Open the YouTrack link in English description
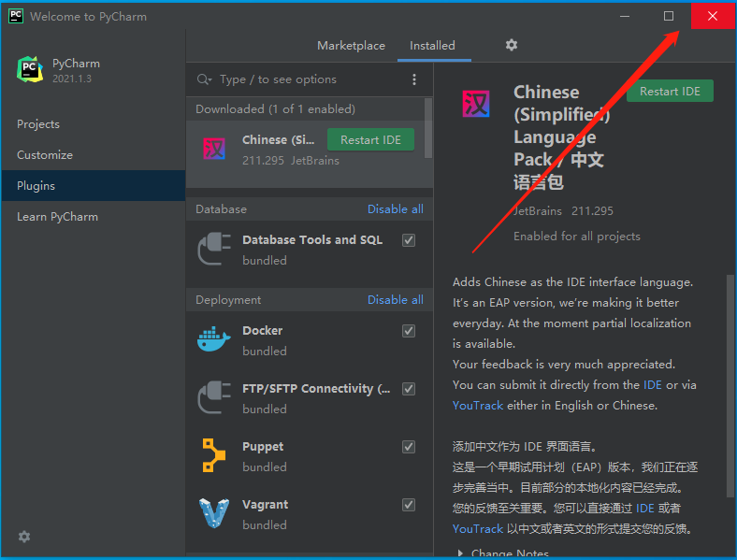Screen dimensions: 737x560 click(x=478, y=406)
